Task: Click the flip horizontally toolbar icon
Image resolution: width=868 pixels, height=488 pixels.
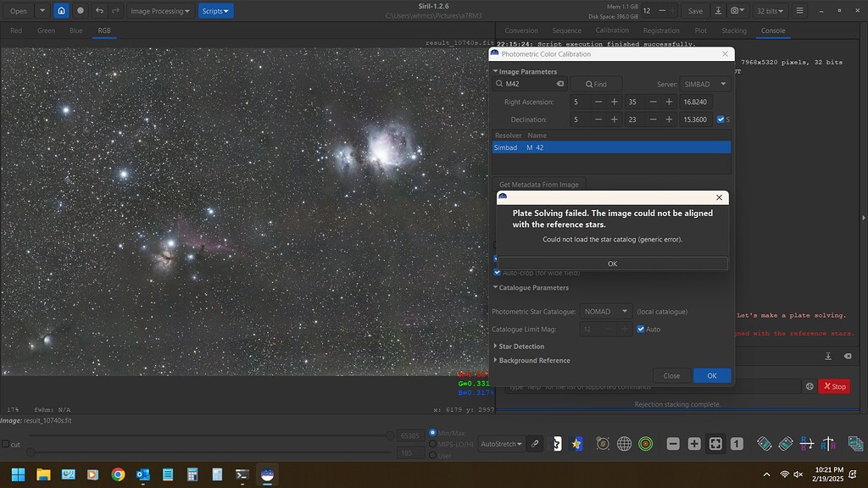Action: (x=829, y=443)
